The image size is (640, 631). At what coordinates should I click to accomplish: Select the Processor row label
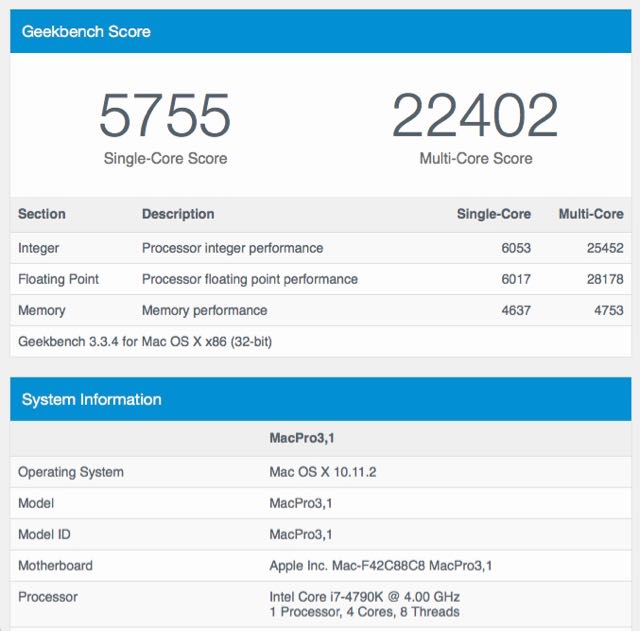pos(48,597)
